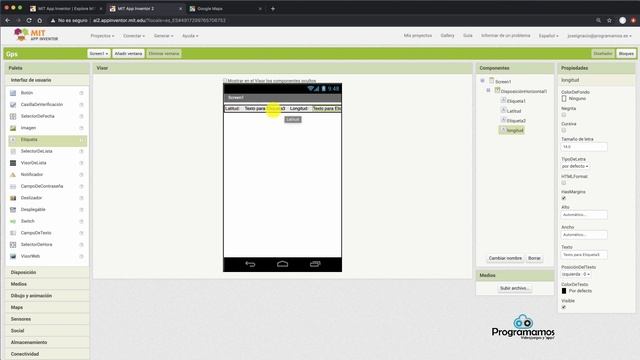The height and width of the screenshot is (360, 640).
Task: Open Mis proyectos
Action: [x=418, y=36]
